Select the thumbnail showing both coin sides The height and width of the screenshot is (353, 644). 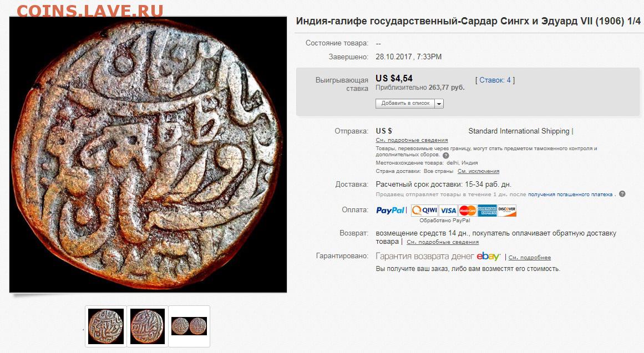[189, 326]
